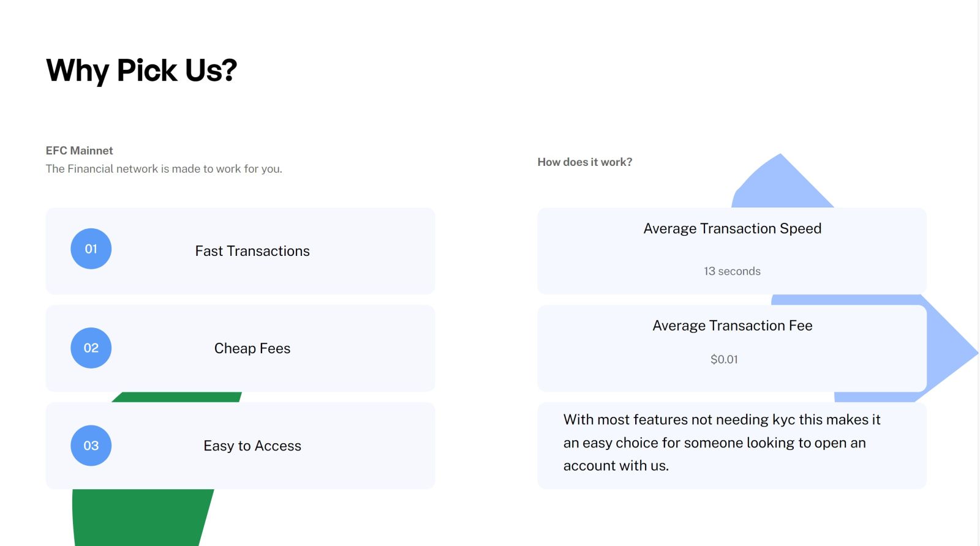Click the blue 02 circle badge

click(91, 348)
